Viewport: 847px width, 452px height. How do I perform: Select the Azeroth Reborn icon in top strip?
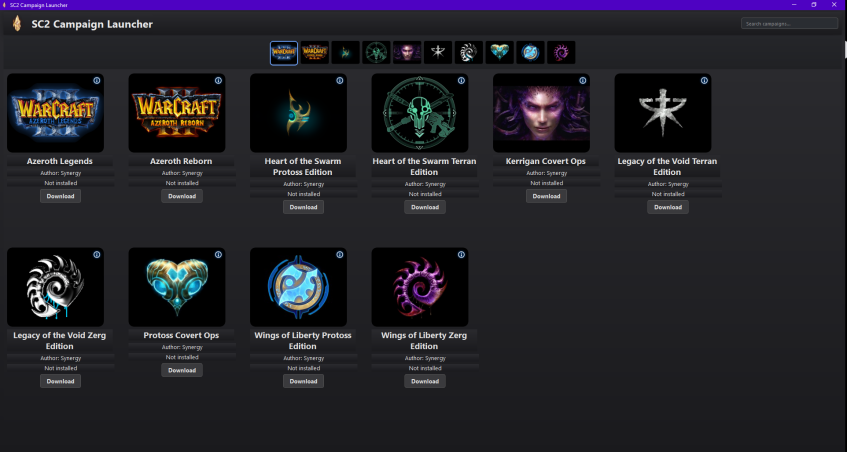tap(315, 53)
